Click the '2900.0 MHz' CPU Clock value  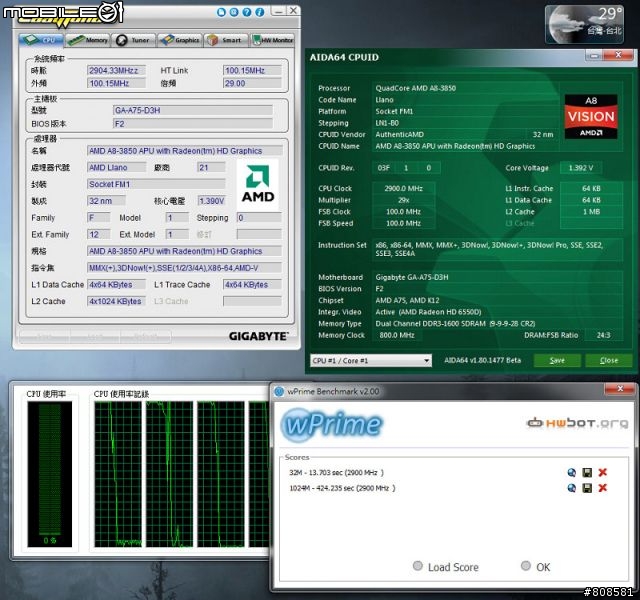(403, 189)
